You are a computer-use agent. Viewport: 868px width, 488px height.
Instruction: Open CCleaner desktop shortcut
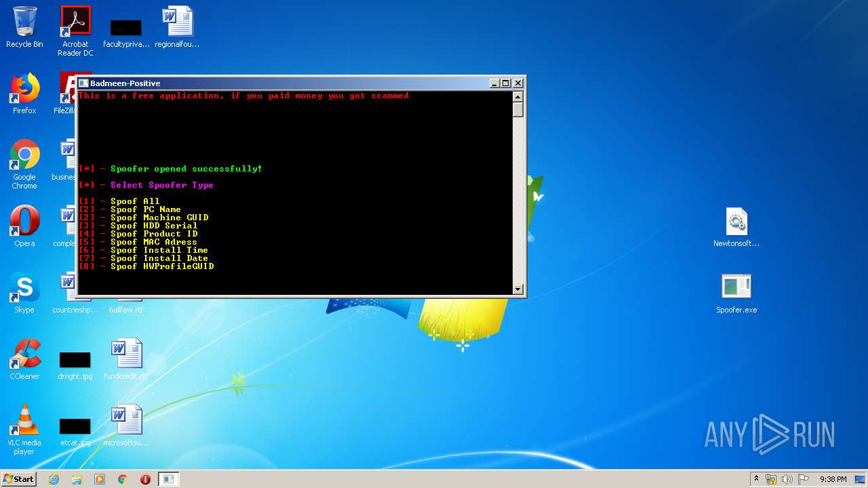tap(24, 359)
